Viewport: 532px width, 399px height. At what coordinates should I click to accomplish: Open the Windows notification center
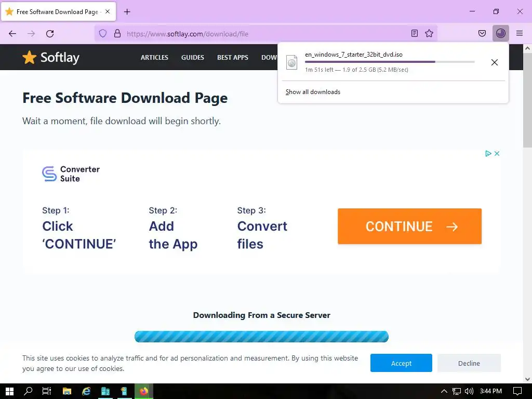[x=517, y=391]
